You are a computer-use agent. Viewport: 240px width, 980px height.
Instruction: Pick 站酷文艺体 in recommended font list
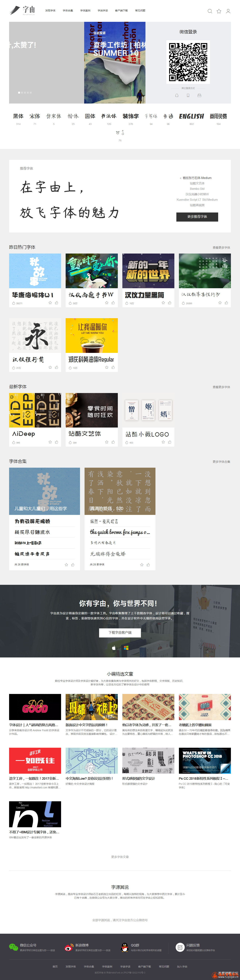[x=197, y=183]
